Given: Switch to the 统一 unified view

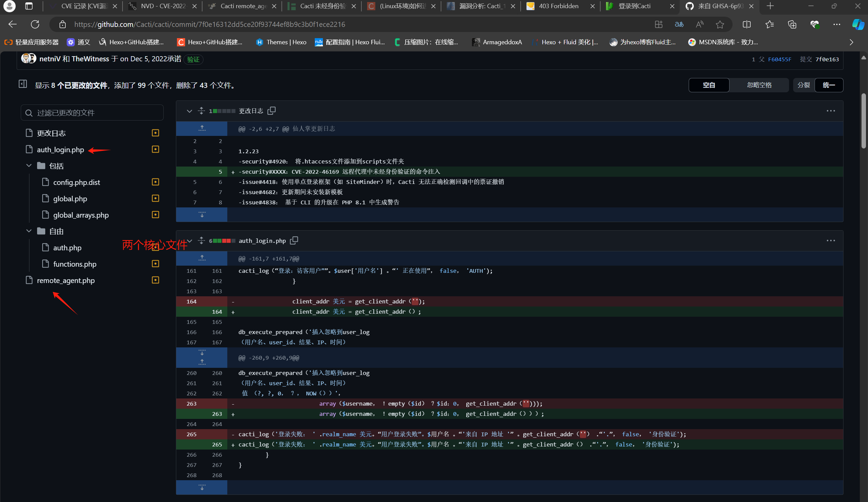Looking at the screenshot, I should pos(829,85).
